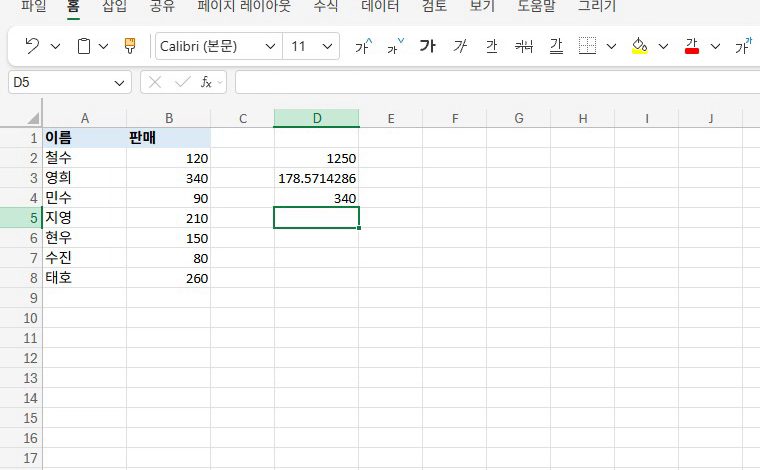
Task: Switch to the 페이지 레이아웃 tab
Action: pyautogui.click(x=244, y=6)
